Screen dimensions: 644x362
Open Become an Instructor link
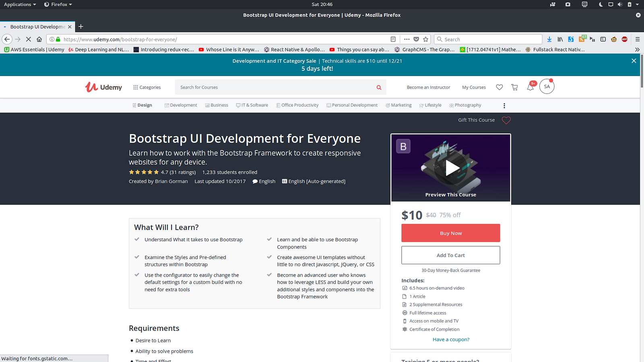428,87
